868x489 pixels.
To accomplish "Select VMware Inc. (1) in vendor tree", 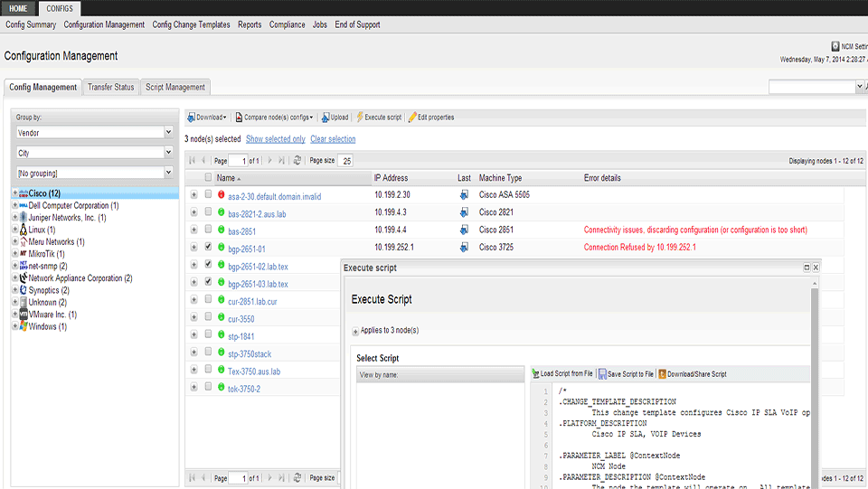I will click(x=52, y=315).
